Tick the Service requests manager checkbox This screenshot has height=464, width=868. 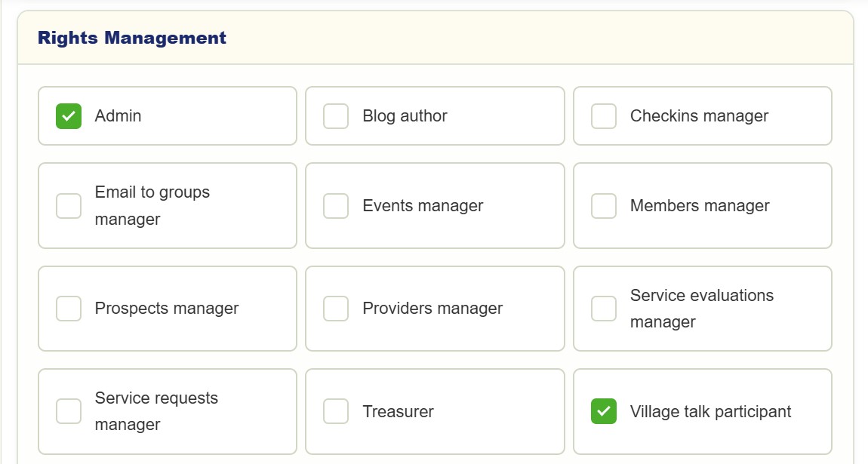point(69,411)
